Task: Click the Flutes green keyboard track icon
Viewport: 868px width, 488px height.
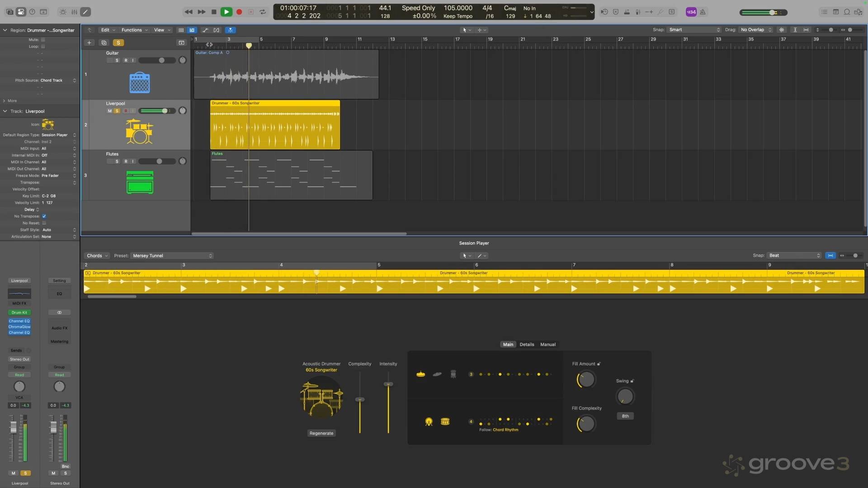Action: click(140, 182)
